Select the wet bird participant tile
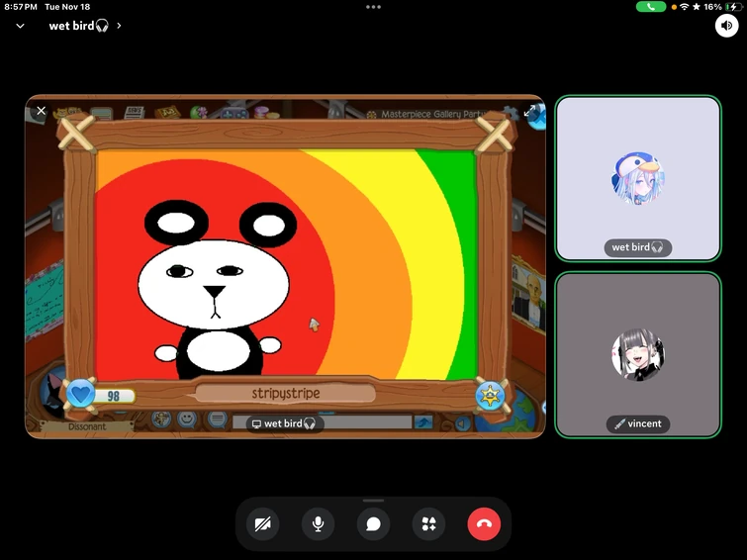 tap(638, 179)
